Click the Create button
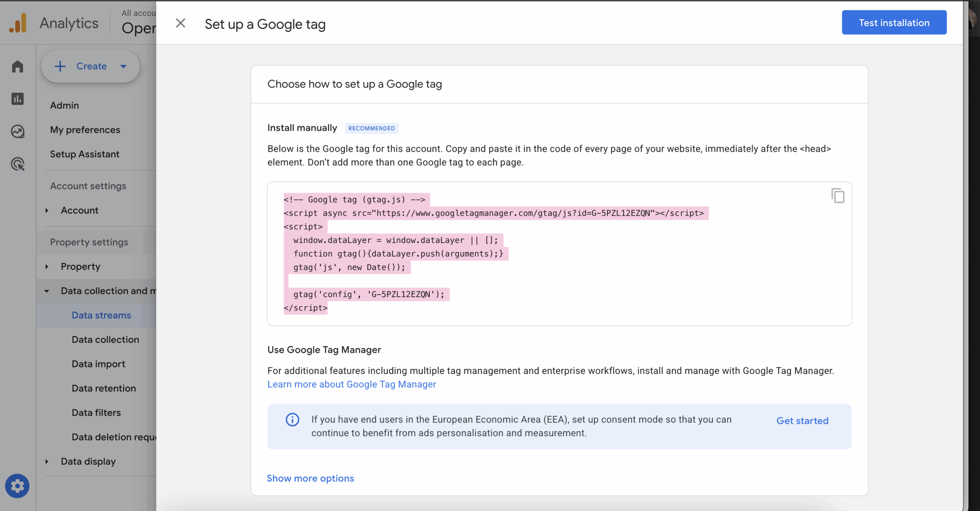980x511 pixels. point(90,66)
